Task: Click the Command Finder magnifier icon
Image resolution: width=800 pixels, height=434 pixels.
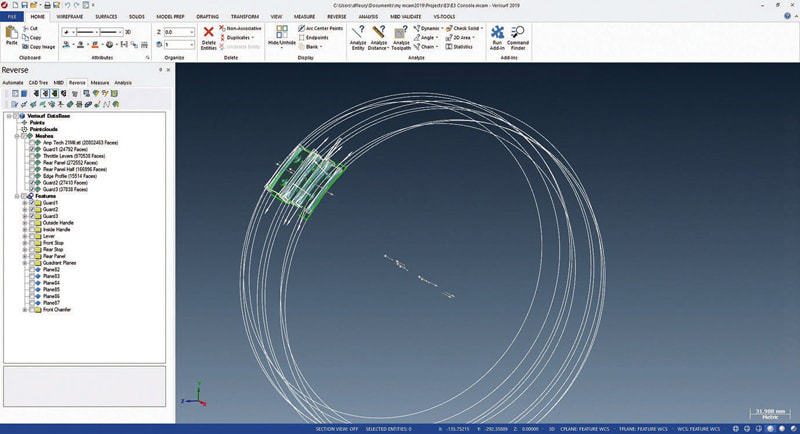Action: click(517, 33)
